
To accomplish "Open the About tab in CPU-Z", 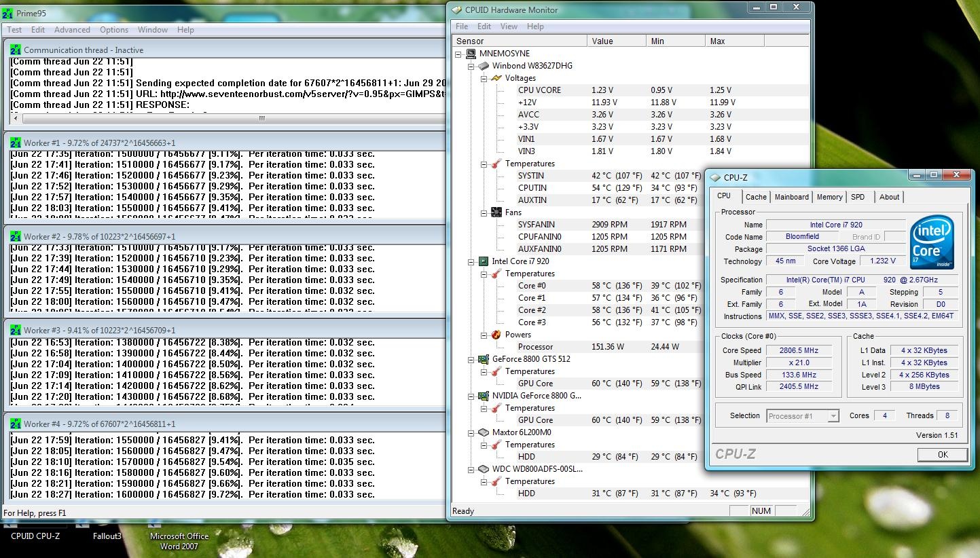I will (889, 197).
